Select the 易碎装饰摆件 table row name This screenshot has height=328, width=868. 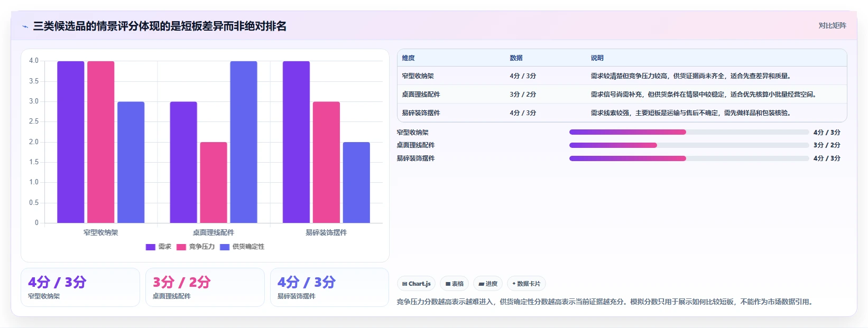pyautogui.click(x=421, y=113)
